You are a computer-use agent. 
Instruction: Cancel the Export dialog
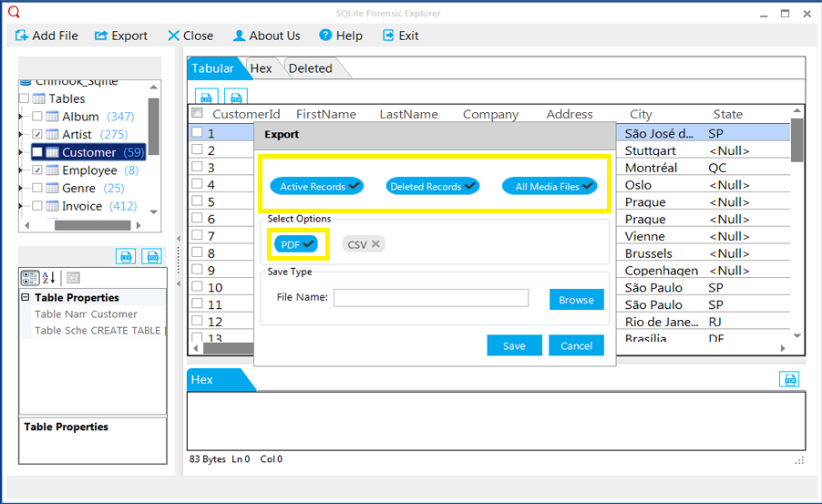point(576,345)
